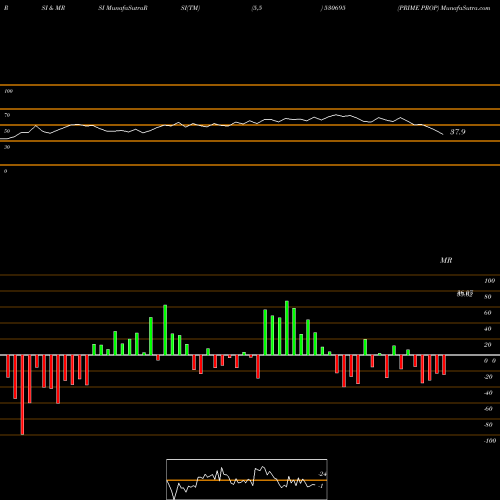The image size is (500, 500).
Task: Click the 'SI & MR' header text
Action: pos(53,8)
